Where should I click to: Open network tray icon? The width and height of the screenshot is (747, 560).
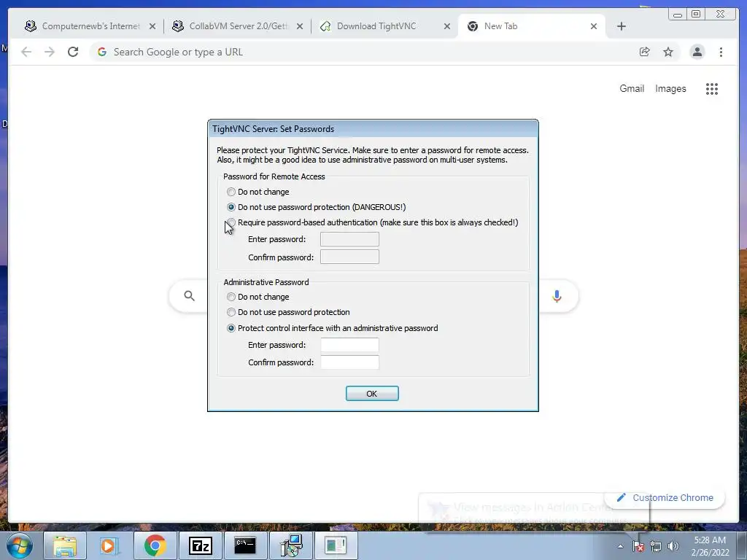[x=656, y=546]
